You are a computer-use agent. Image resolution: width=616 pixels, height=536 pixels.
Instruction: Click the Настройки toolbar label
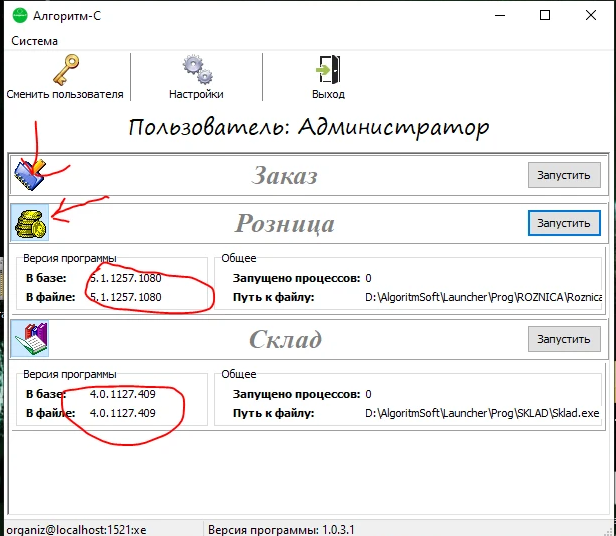[x=196, y=94]
